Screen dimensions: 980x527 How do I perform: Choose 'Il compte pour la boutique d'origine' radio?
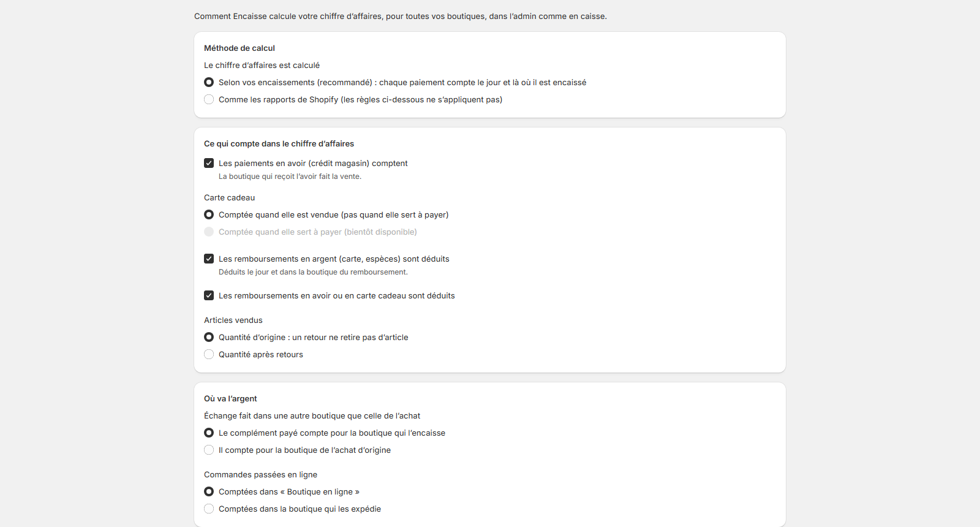tap(209, 450)
